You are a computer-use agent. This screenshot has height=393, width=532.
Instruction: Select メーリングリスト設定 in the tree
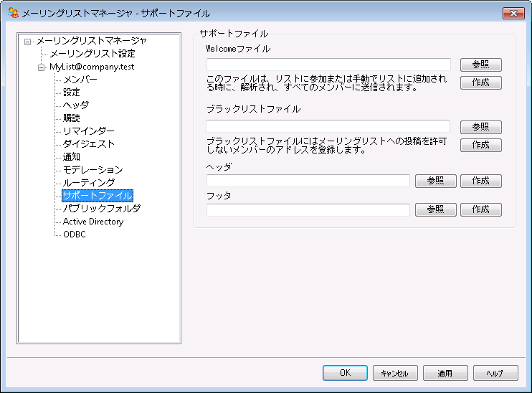(x=92, y=54)
